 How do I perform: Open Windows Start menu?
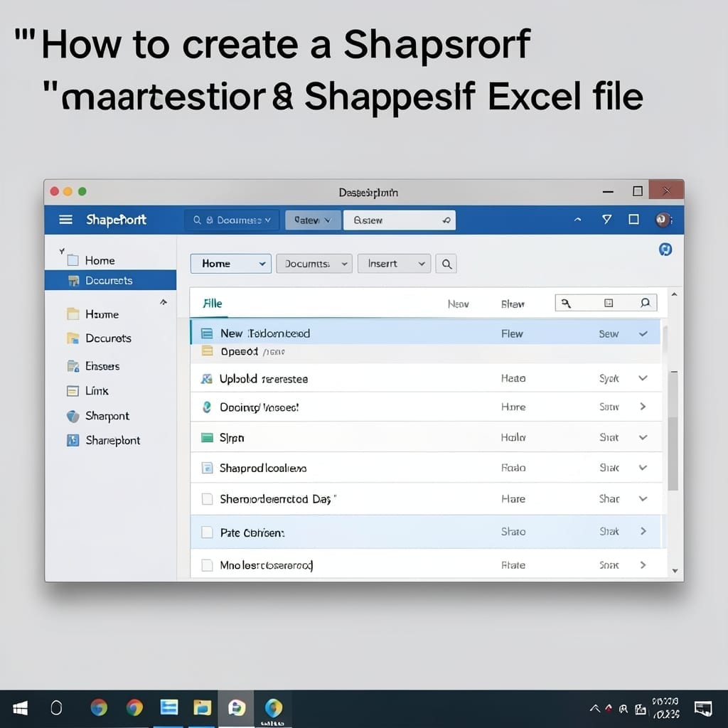(x=20, y=709)
